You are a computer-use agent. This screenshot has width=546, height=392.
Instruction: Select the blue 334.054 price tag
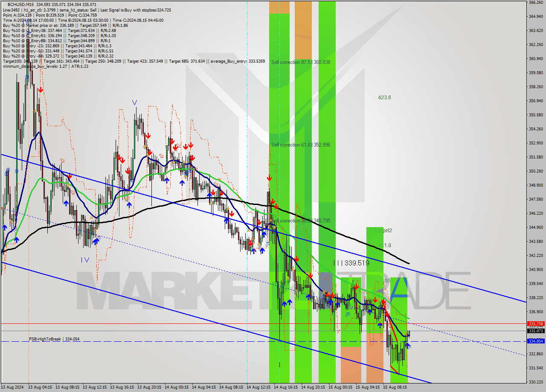tap(536, 341)
